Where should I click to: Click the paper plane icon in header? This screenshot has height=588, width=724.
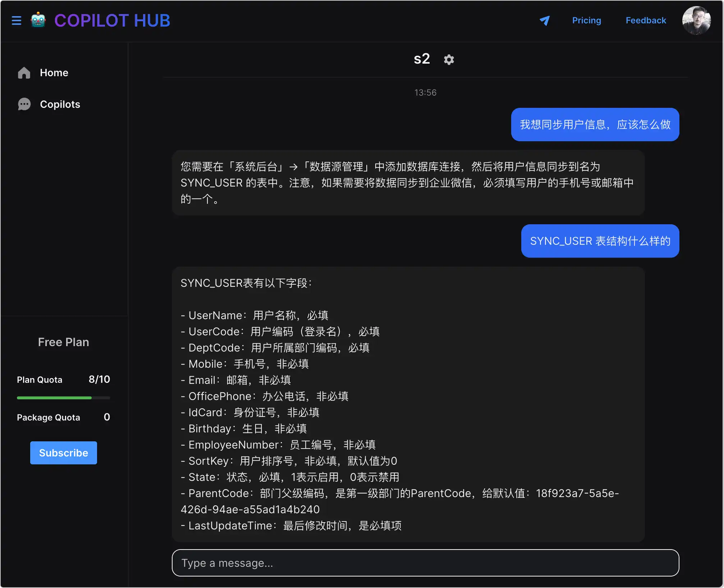pyautogui.click(x=545, y=20)
